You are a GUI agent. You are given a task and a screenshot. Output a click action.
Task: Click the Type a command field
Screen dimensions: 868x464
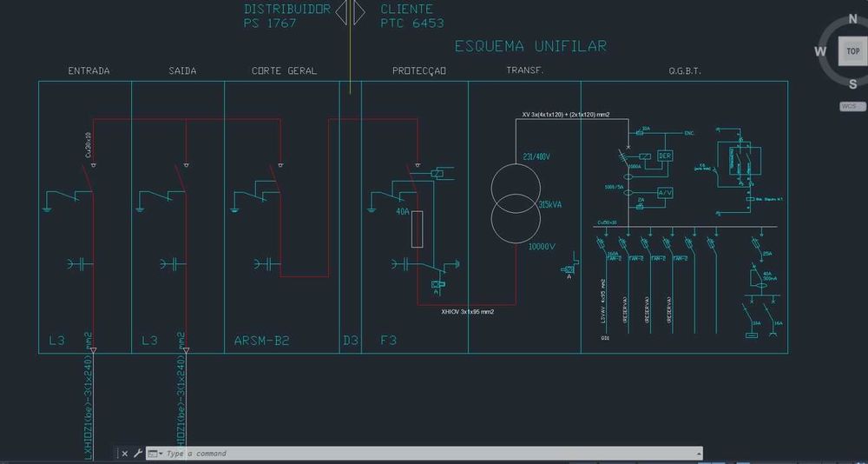(x=426, y=454)
